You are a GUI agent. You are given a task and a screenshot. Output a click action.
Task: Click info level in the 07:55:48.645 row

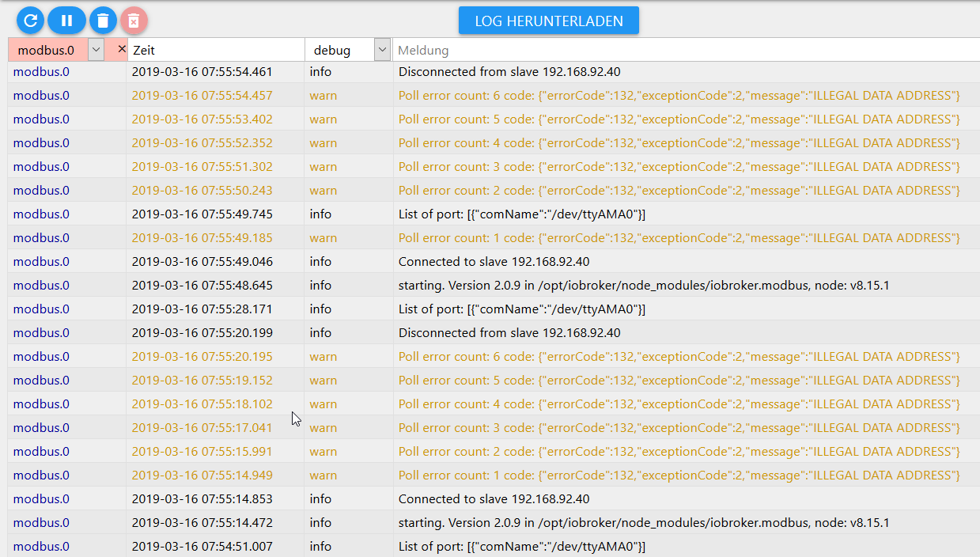pos(320,286)
